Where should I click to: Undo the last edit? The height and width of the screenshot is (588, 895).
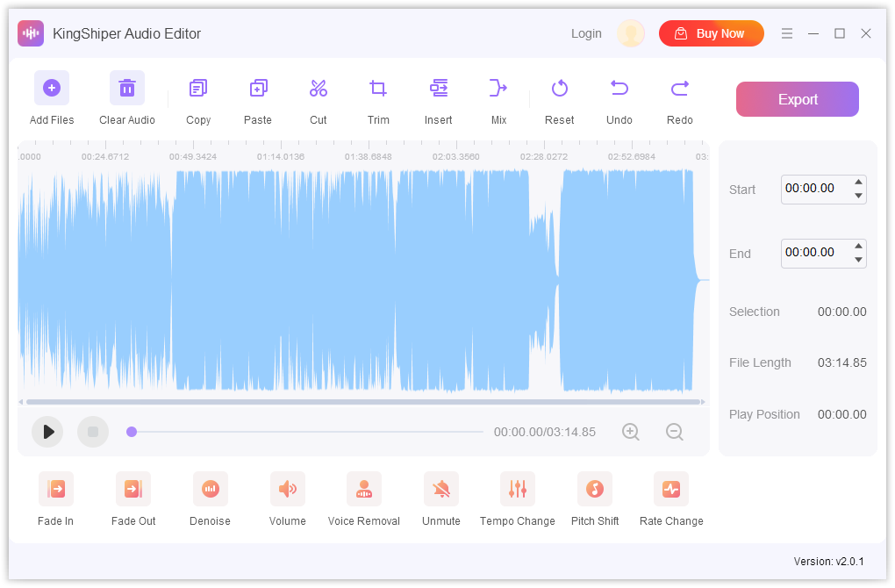619,98
